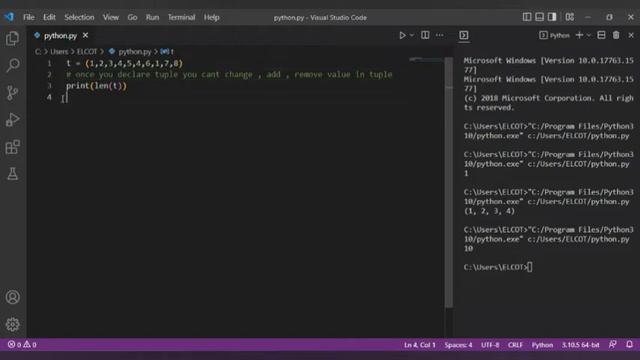Open the errors and warnings problems indicator
Screen dimensions: 640x360
pyautogui.click(x=22, y=345)
